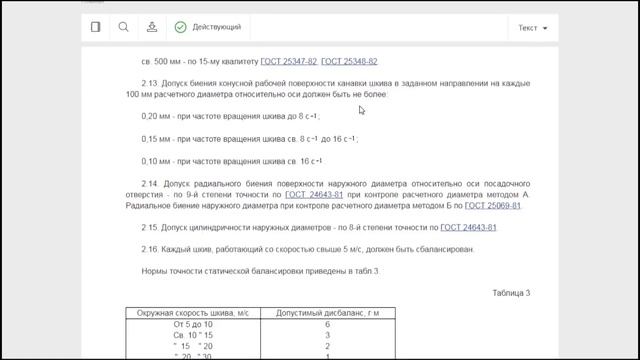Image resolution: width=640 pixels, height=360 pixels.
Task: Click header Допустимый дисбаланс, г·м
Action: [327, 313]
